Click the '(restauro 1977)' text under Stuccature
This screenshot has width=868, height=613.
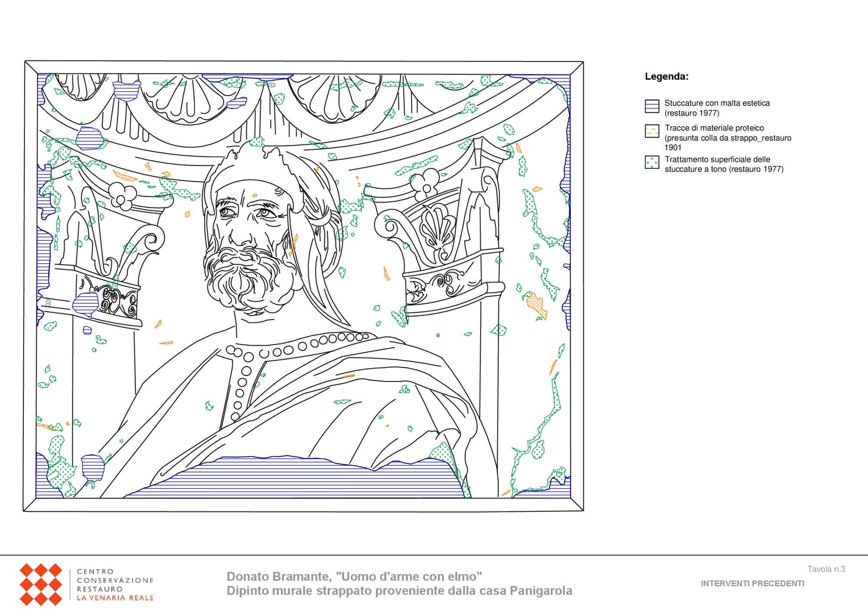692,113
